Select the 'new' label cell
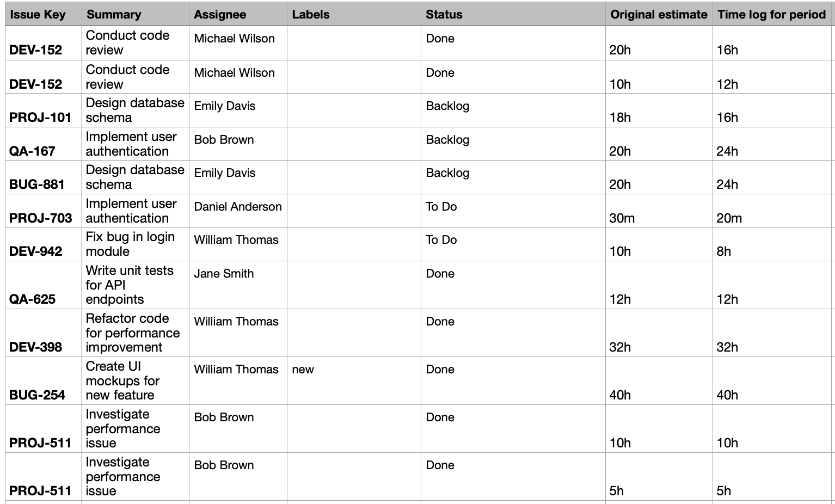This screenshot has width=835, height=504. [303, 370]
